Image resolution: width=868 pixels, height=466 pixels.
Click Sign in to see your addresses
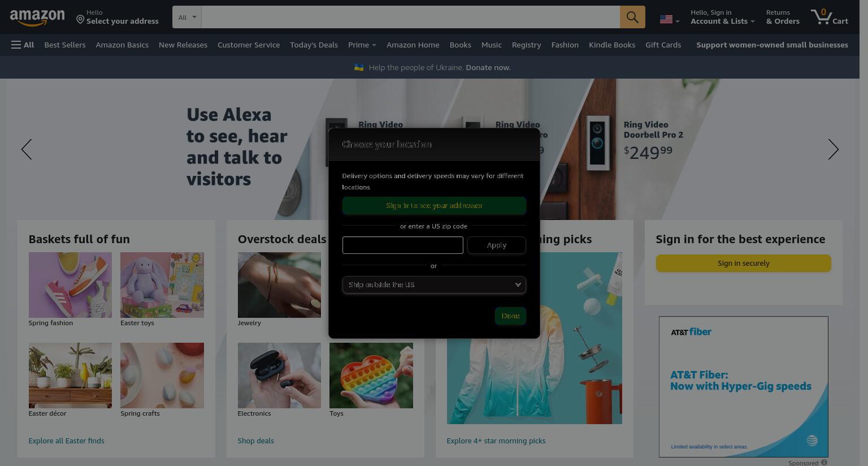tap(434, 205)
